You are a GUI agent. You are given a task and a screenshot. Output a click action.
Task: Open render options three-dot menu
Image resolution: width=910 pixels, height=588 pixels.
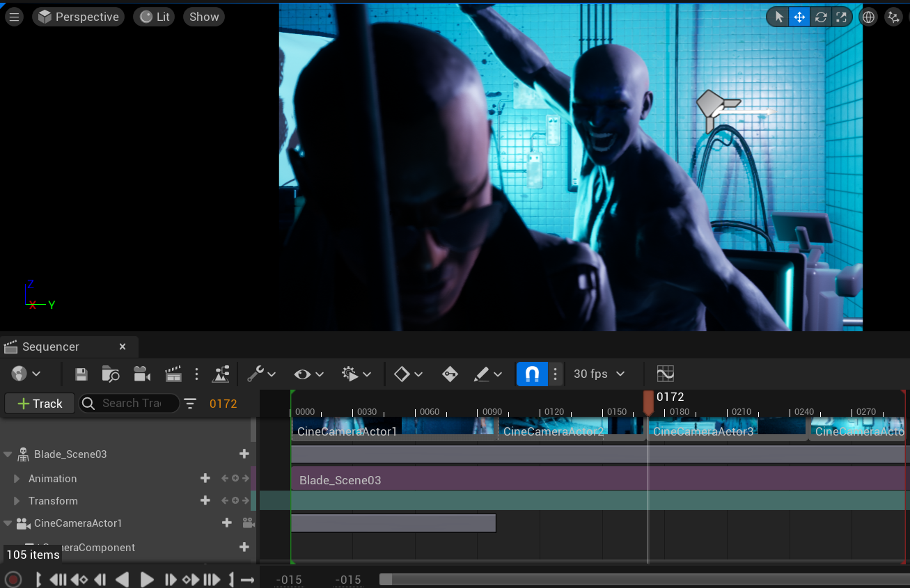(197, 374)
